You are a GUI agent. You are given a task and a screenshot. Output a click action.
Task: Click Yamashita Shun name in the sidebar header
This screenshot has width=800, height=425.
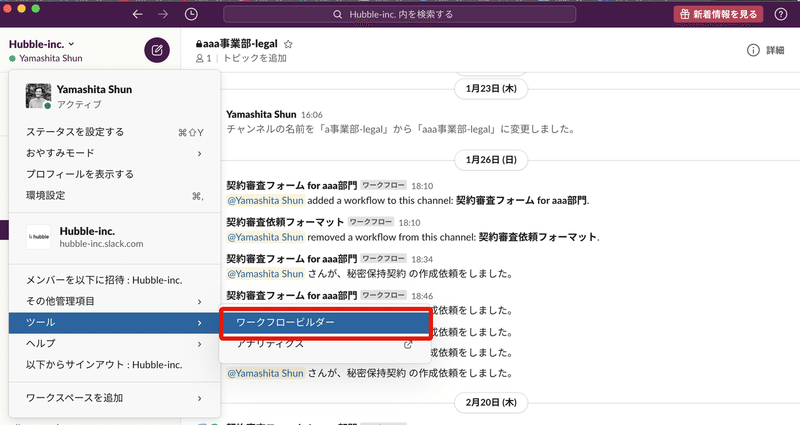click(51, 58)
